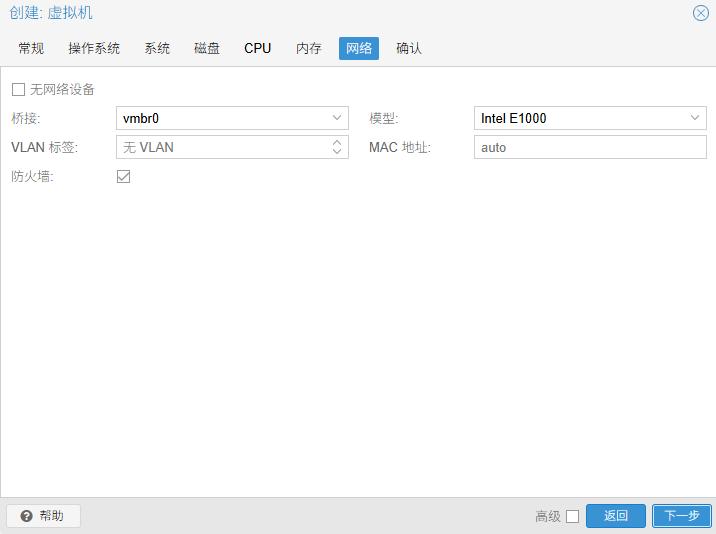Click the 返回 back button
This screenshot has width=716, height=534.
616,516
